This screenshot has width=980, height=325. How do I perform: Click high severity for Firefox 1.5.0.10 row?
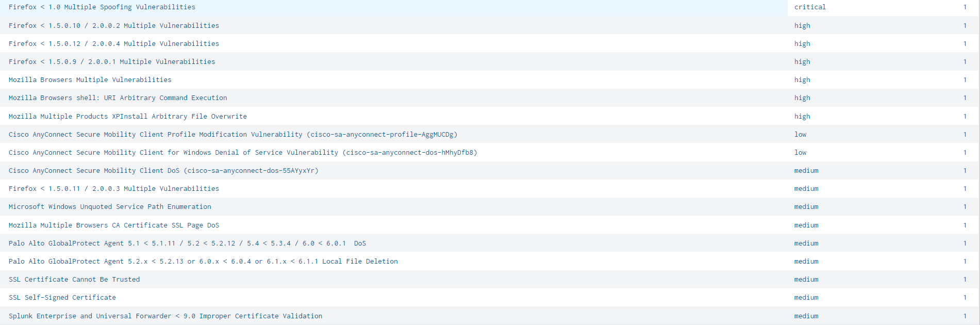pyautogui.click(x=802, y=25)
